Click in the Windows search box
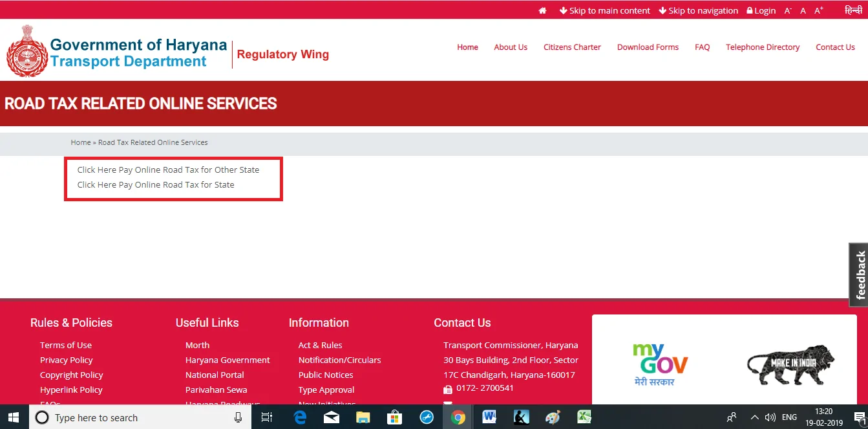Image resolution: width=868 pixels, height=429 pixels. pos(139,417)
